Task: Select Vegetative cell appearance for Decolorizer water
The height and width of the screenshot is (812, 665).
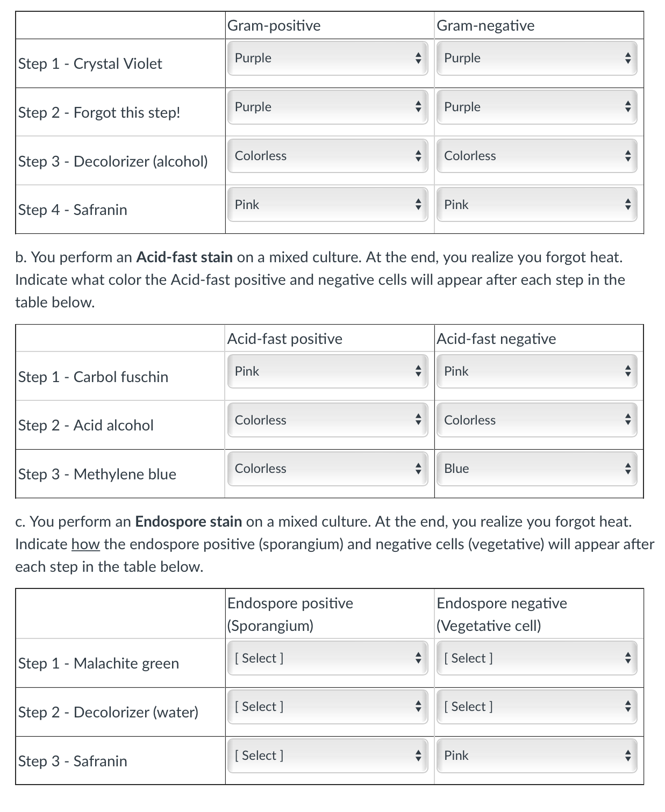Action: pos(537,707)
